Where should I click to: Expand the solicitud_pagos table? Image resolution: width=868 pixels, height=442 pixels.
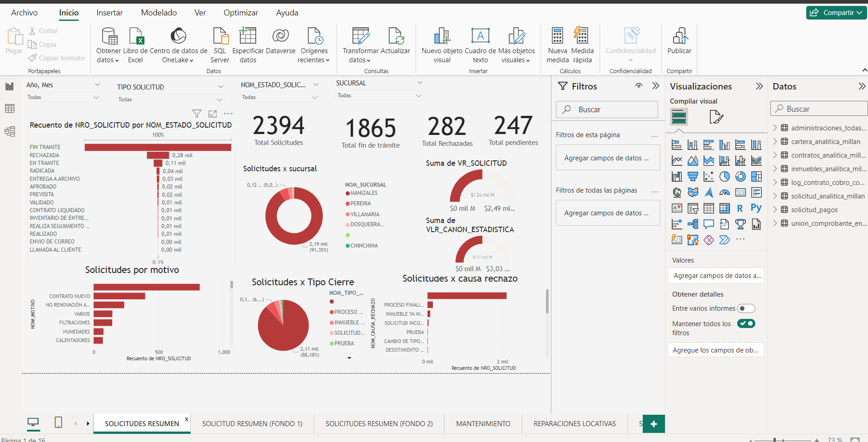775,209
